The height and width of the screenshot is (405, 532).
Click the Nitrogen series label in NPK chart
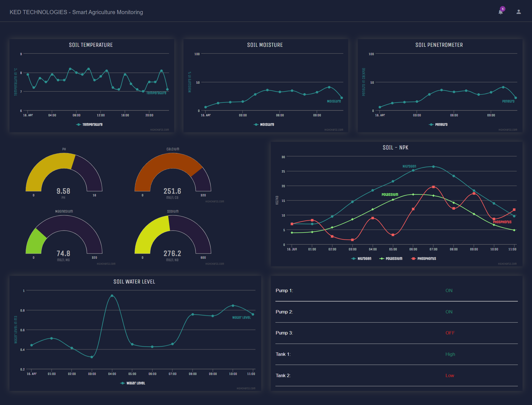tap(409, 166)
